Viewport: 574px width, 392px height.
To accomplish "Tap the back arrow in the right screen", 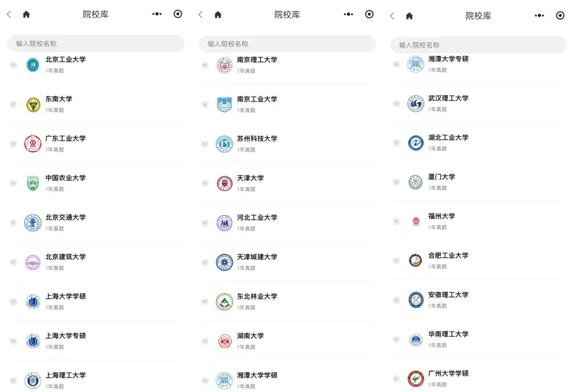I will tap(392, 16).
